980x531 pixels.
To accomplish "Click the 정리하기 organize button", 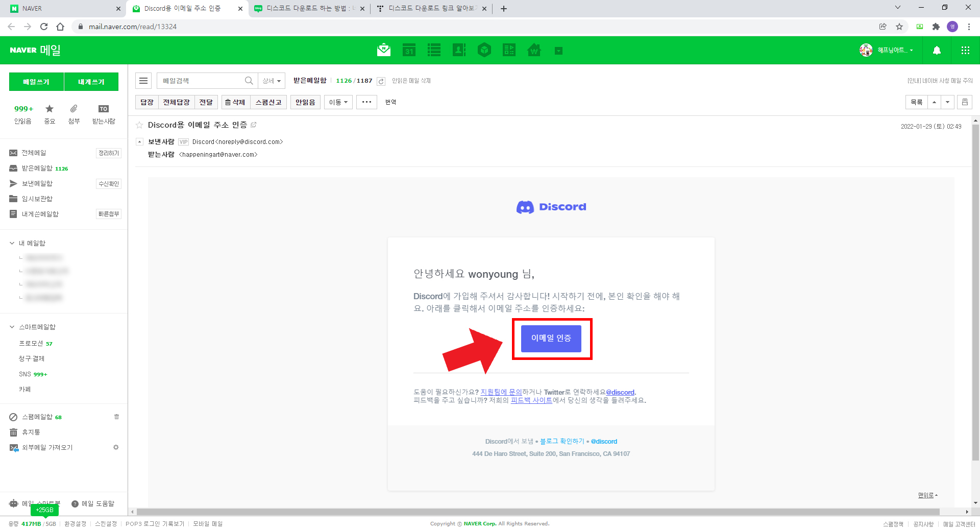I will tap(109, 153).
